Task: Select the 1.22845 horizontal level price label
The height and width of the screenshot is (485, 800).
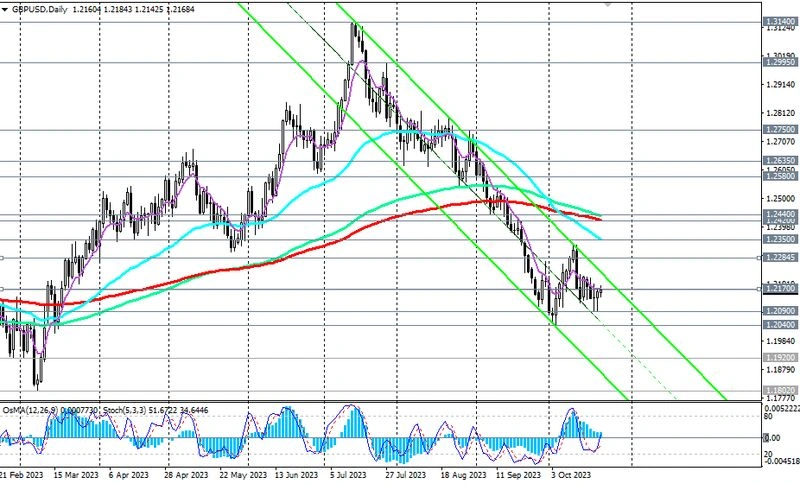Action: pos(781,258)
